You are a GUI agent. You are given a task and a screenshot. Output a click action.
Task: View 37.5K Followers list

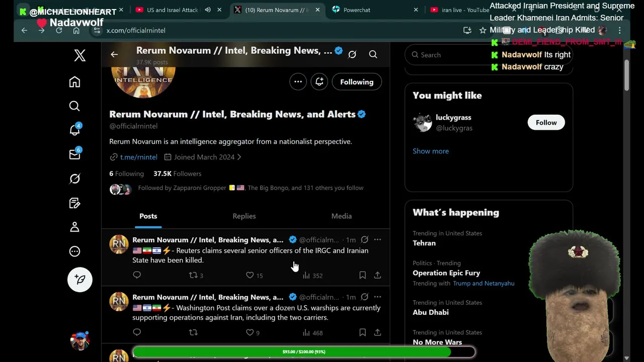click(177, 173)
